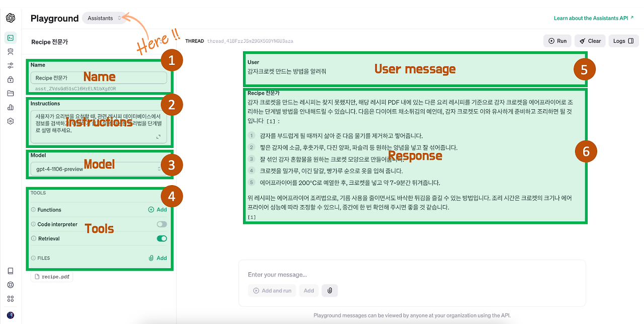This screenshot has width=644, height=324.
Task: Add a function with the Functions Add button
Action: [x=157, y=210]
